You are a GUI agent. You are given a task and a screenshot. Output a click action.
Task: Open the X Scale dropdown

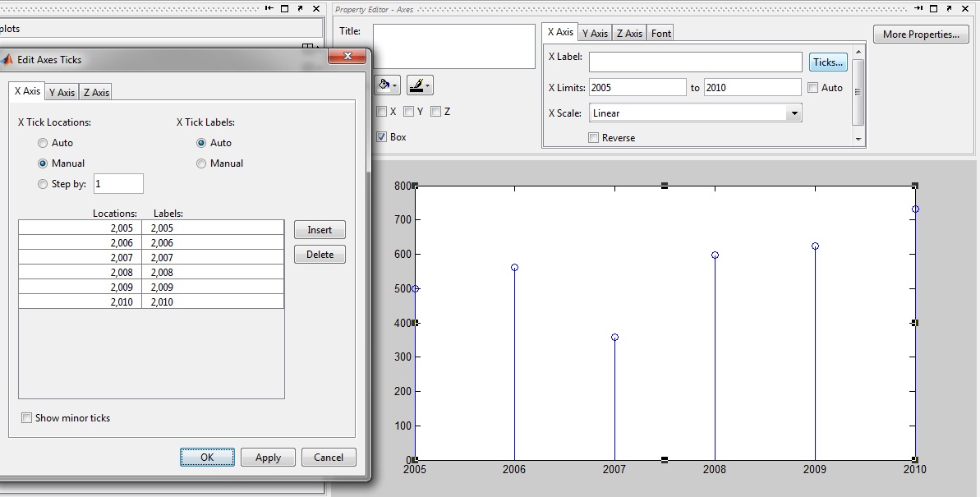(x=794, y=113)
